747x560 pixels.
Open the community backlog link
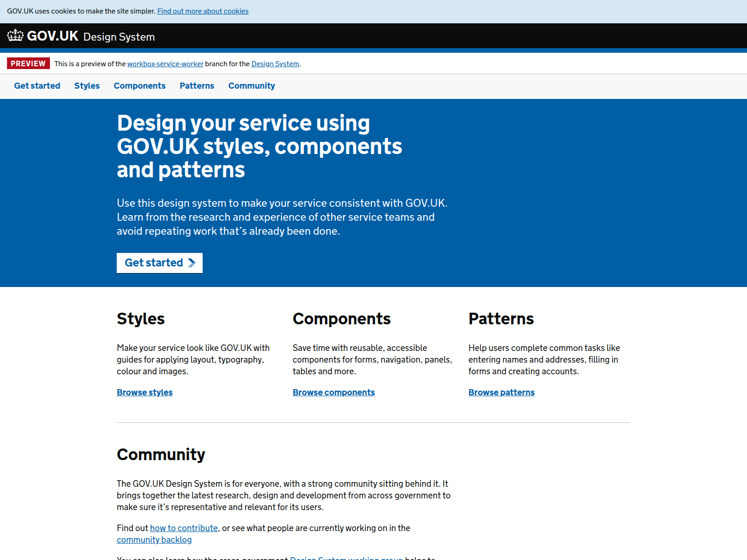[154, 540]
